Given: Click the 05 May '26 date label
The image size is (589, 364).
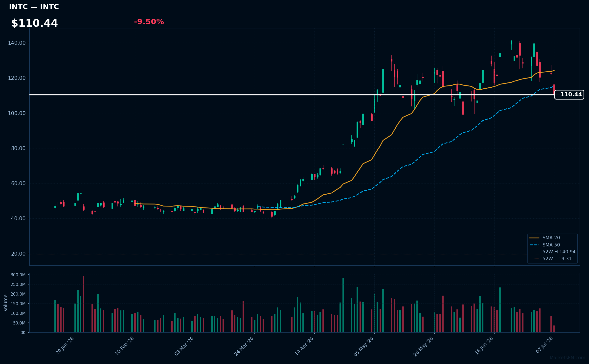Looking at the screenshot, I should pyautogui.click(x=364, y=346).
